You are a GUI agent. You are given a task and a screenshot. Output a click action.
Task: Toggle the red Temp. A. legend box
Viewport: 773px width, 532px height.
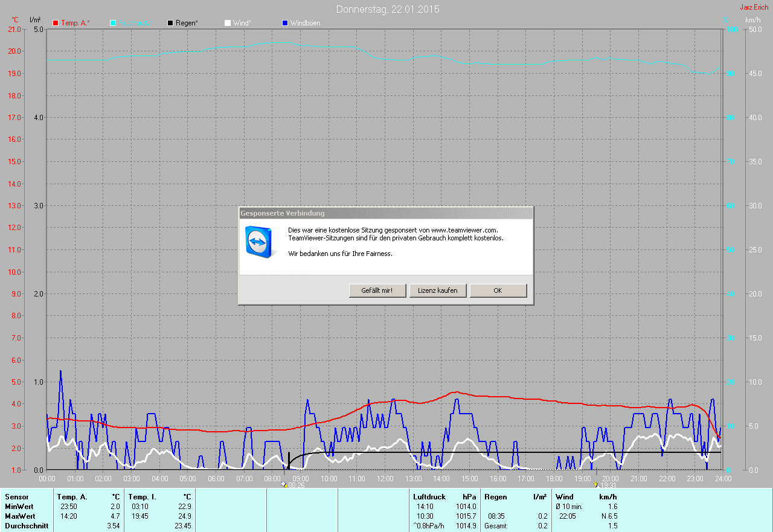(56, 23)
